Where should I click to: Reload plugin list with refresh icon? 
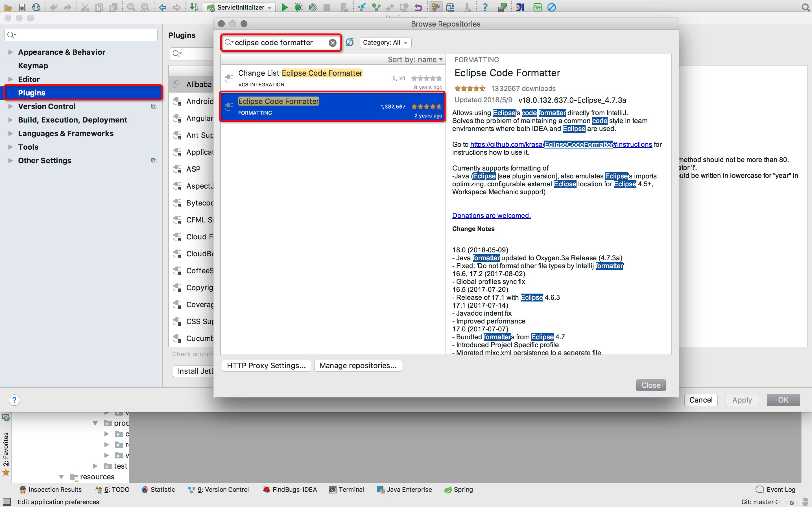(x=349, y=42)
